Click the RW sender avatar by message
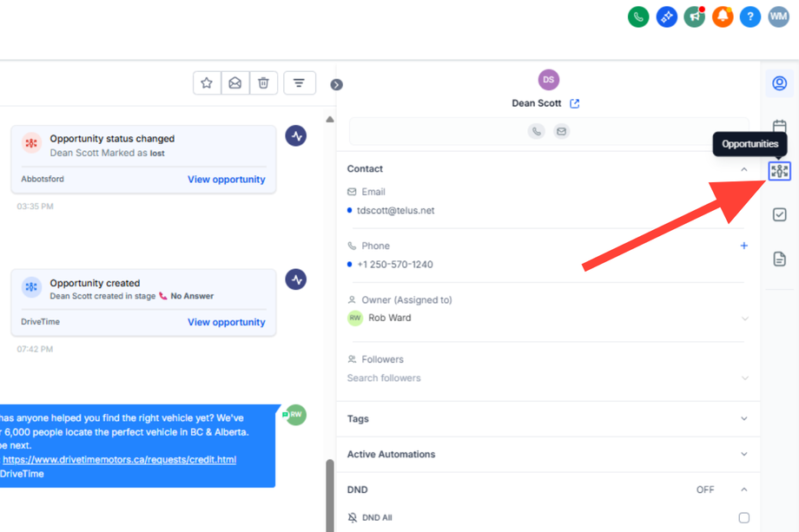The width and height of the screenshot is (799, 532). (295, 415)
